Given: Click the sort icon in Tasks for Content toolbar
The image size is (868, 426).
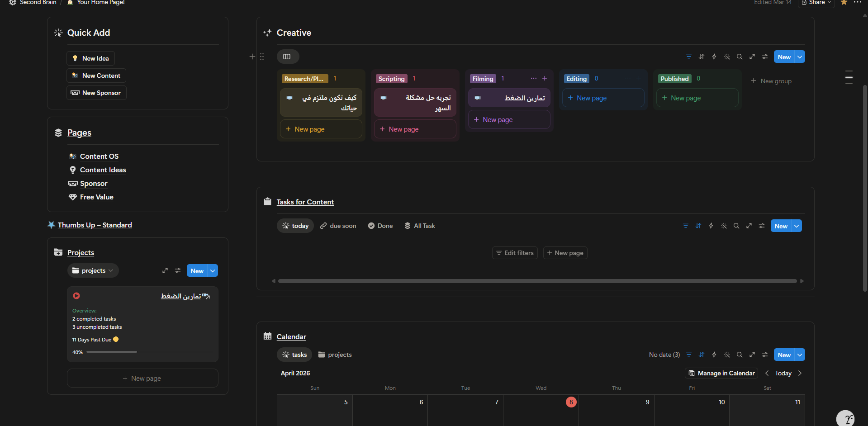Looking at the screenshot, I should [x=698, y=226].
